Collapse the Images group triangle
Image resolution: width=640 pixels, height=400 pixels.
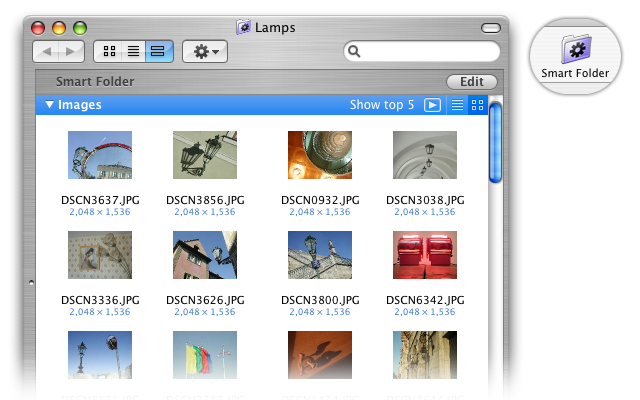[x=49, y=104]
